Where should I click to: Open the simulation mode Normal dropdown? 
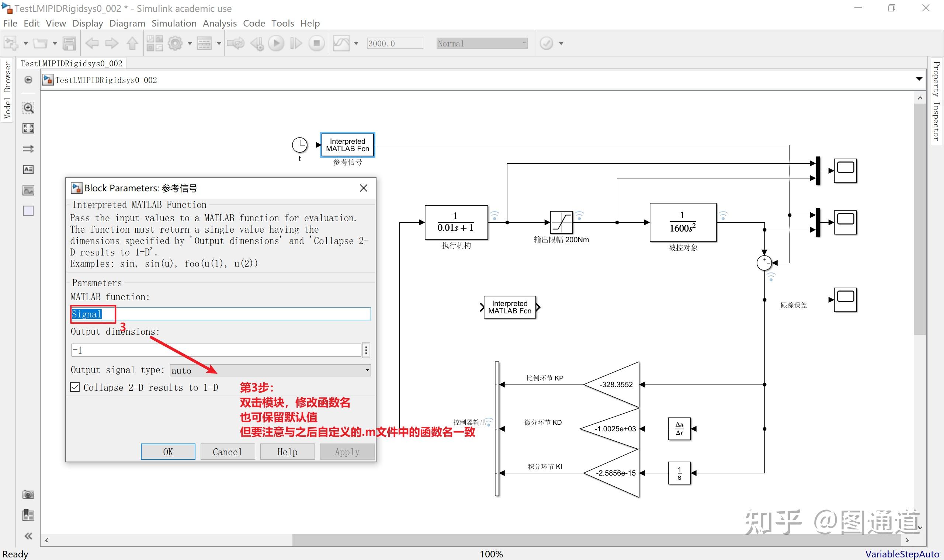coord(482,44)
